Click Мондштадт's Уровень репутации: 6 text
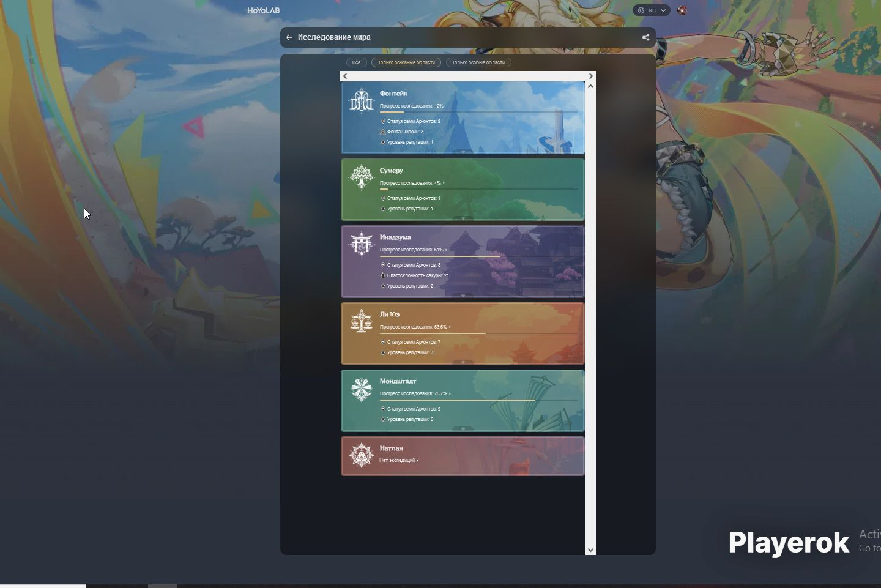 click(410, 419)
